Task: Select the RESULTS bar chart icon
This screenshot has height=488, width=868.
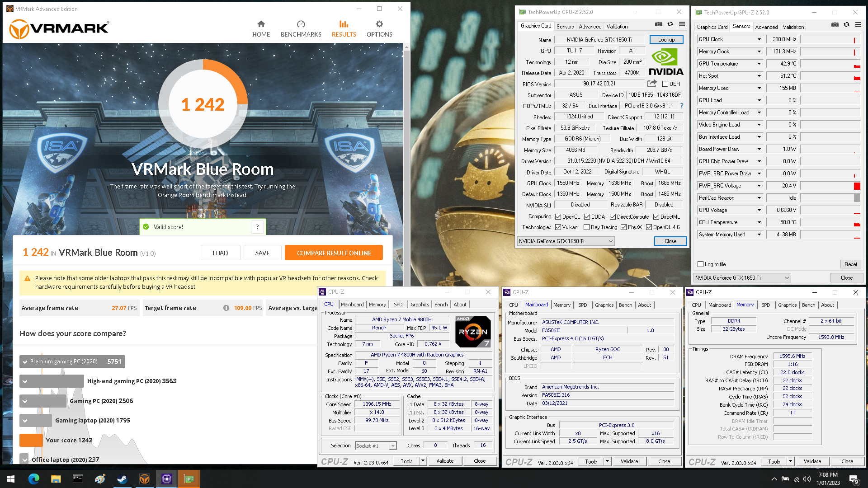Action: click(344, 24)
